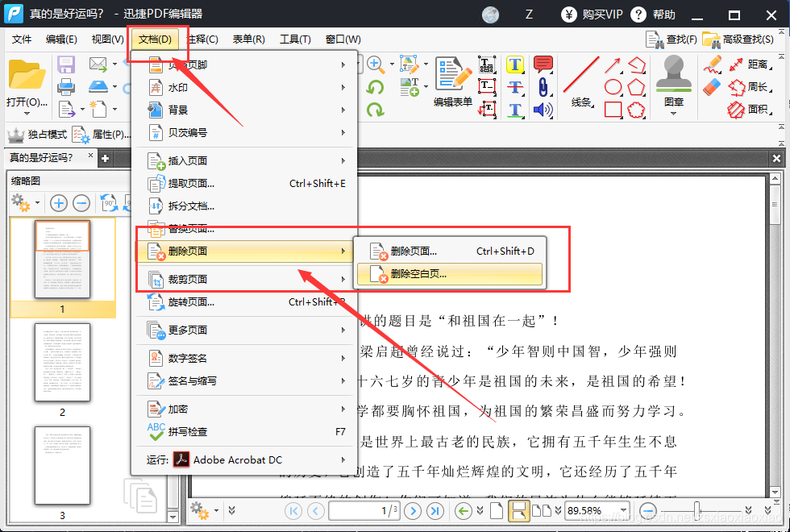Choose Delete Blank Pages from submenu

tap(450, 274)
